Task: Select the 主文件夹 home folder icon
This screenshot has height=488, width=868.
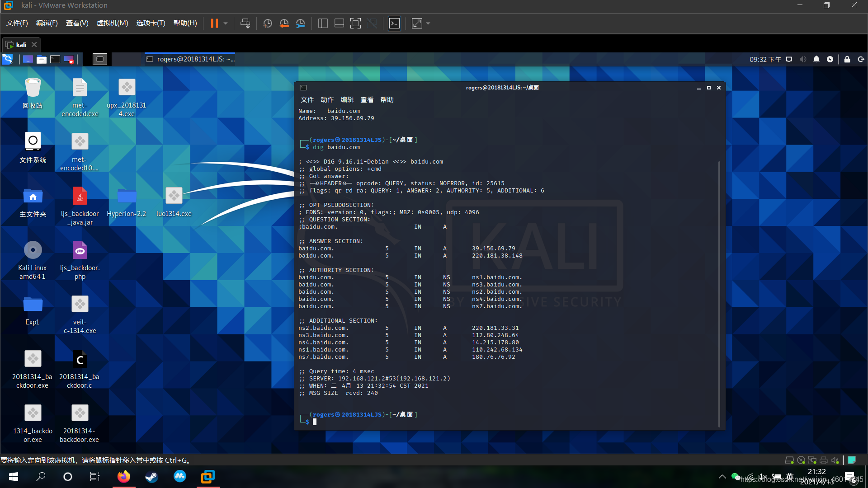Action: pos(33,202)
